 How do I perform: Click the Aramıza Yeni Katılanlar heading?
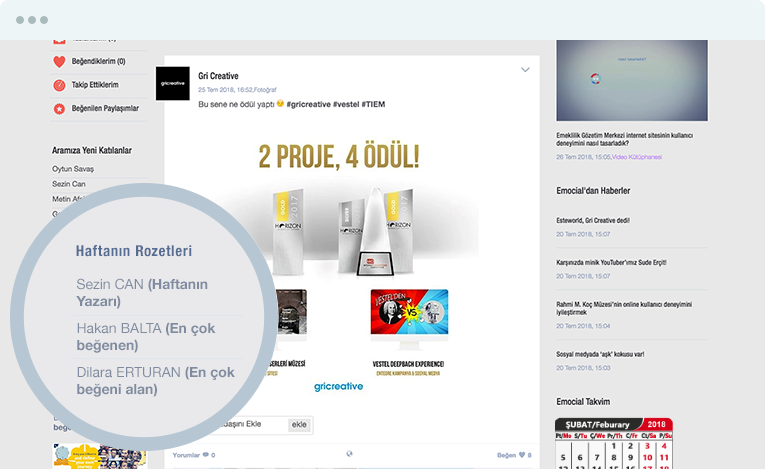click(92, 150)
